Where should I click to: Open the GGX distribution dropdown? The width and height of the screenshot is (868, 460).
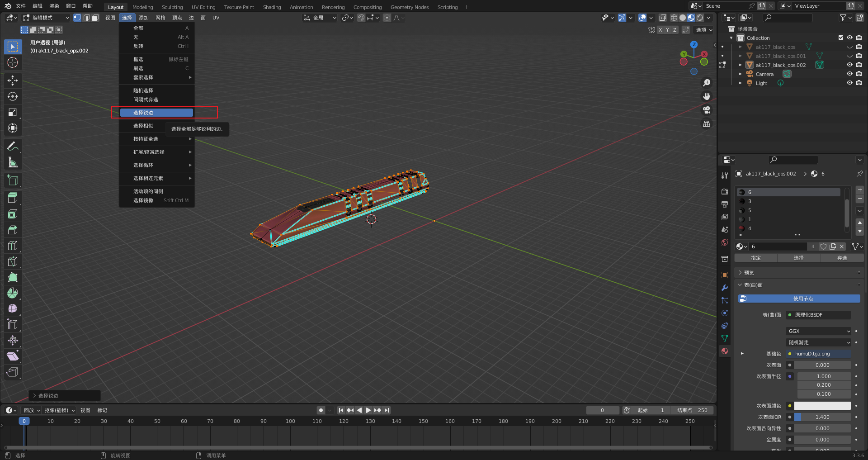(x=819, y=331)
